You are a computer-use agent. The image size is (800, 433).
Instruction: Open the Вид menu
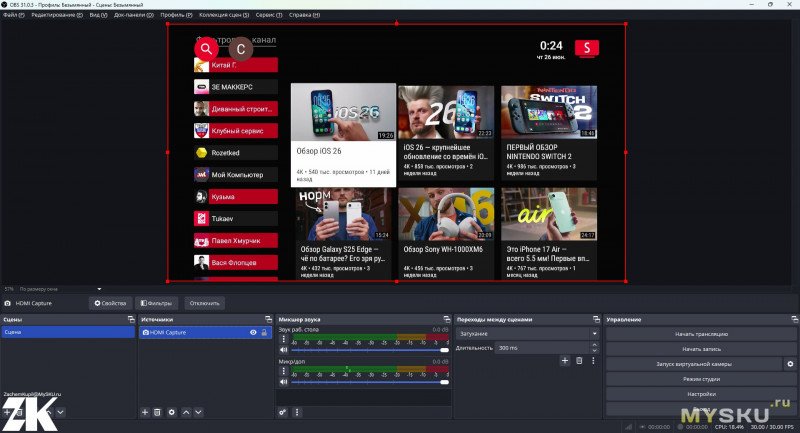click(x=98, y=15)
